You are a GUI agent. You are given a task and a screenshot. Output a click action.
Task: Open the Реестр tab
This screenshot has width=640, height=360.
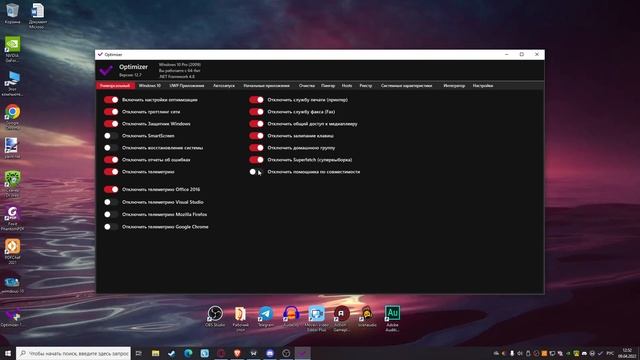click(366, 86)
